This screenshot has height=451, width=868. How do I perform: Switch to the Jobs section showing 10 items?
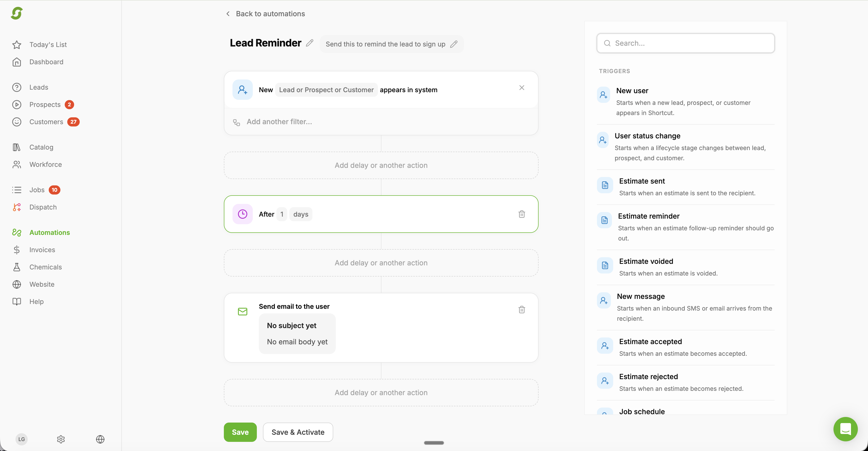(x=37, y=189)
